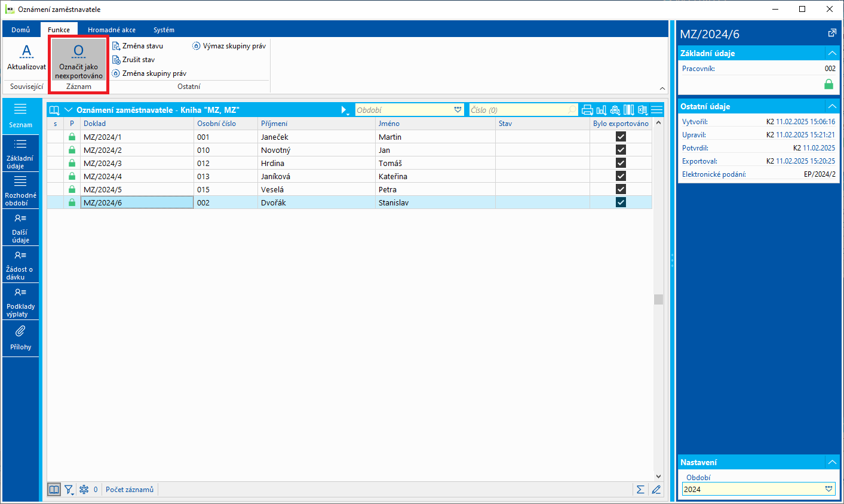Image resolution: width=844 pixels, height=504 pixels.
Task: Click Označit jako neexportováno button
Action: coord(79,60)
